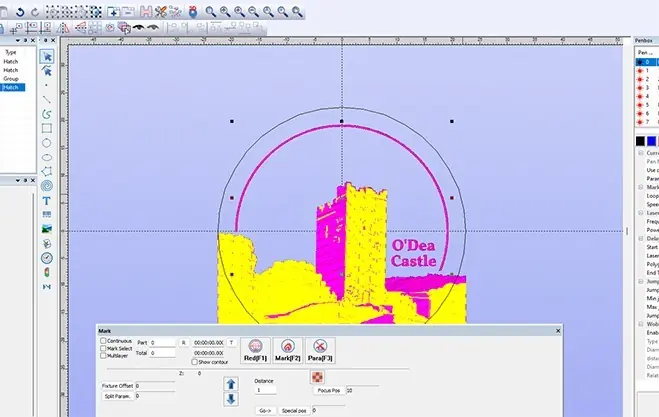
Task: Select the Input port traffic-light tool
Action: (47, 272)
